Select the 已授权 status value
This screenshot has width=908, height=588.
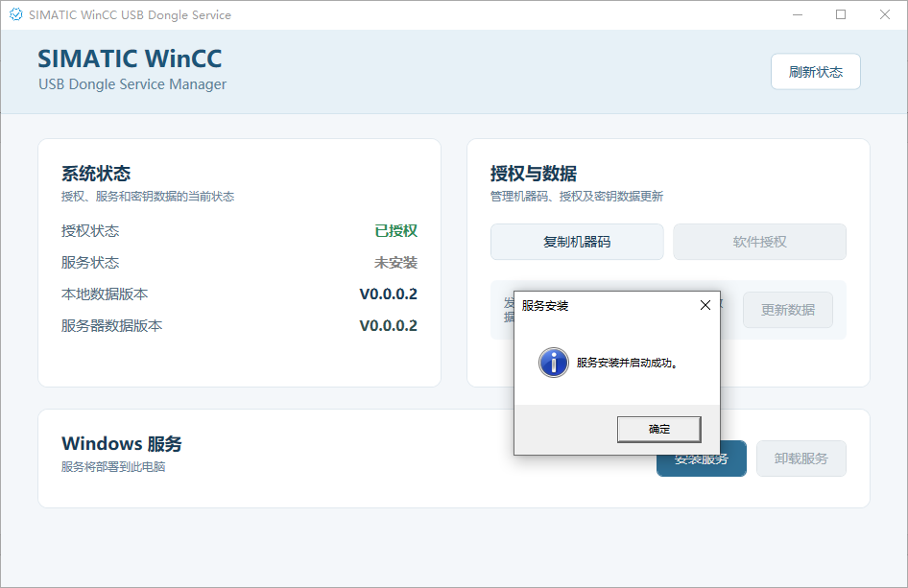(395, 231)
